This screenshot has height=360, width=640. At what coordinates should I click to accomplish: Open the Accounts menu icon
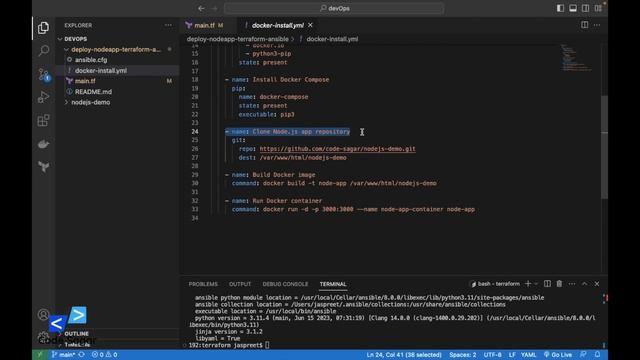click(x=43, y=315)
